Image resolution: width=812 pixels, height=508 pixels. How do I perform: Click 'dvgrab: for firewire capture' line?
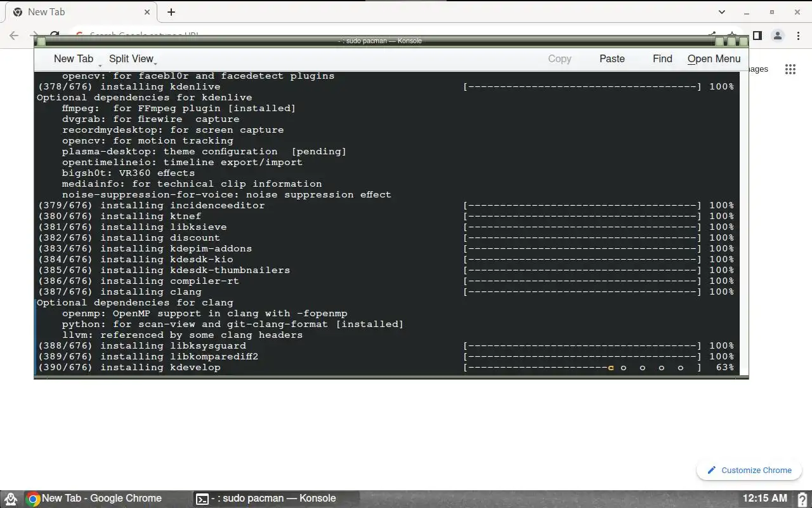coord(151,119)
